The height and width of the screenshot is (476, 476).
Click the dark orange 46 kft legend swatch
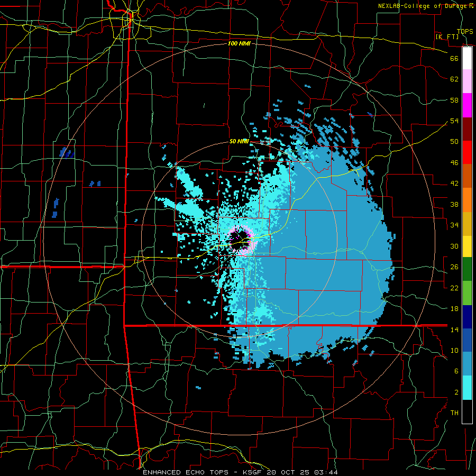click(x=467, y=176)
